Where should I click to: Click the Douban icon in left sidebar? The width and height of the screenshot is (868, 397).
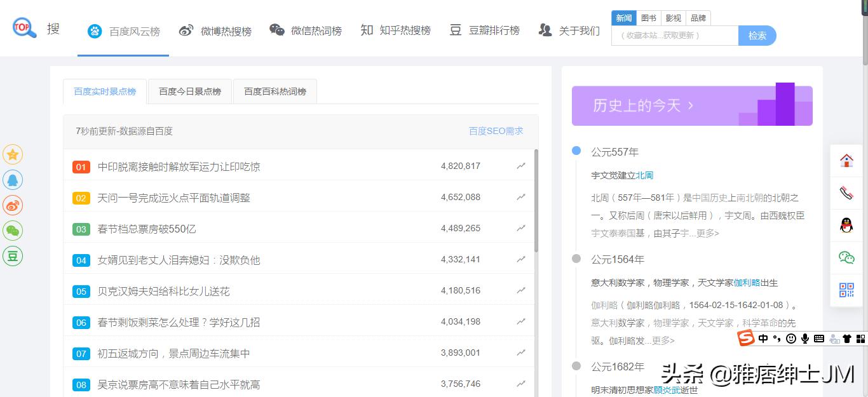[x=13, y=256]
